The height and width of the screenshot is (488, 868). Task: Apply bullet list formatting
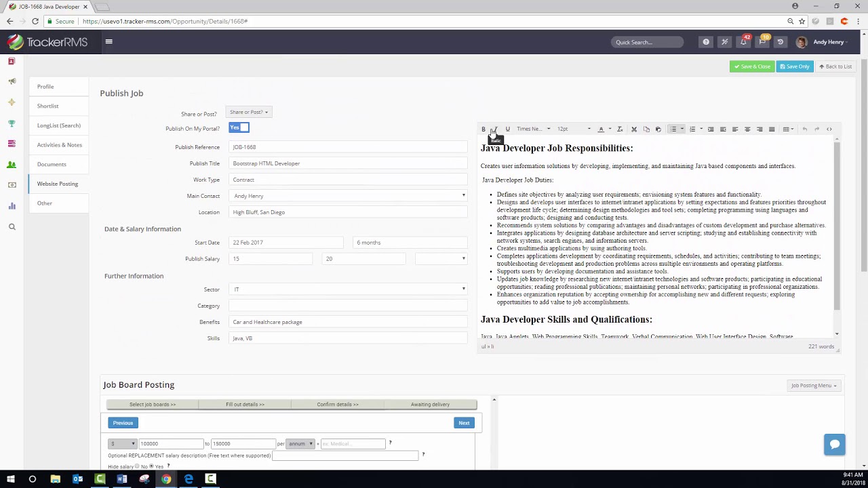(x=673, y=129)
